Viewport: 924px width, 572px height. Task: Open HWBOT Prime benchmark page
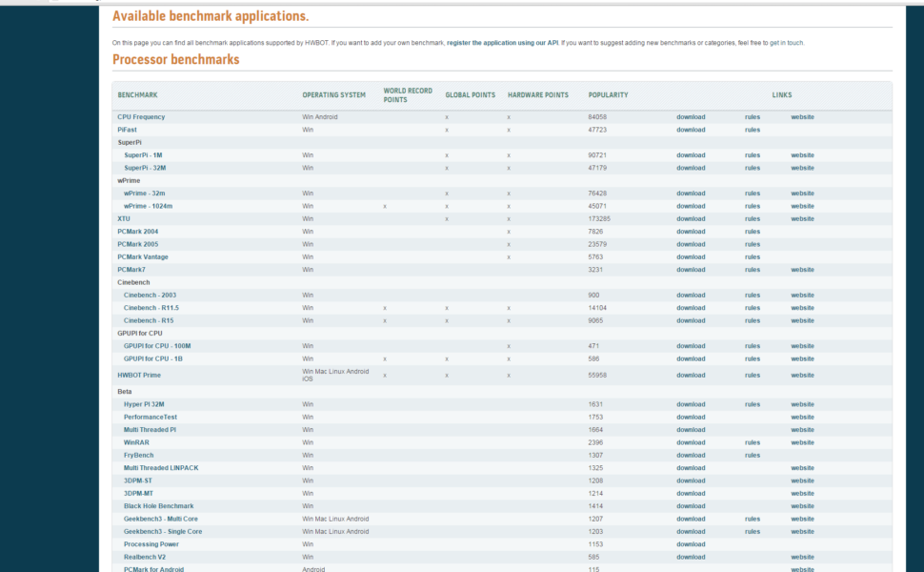[x=138, y=375]
